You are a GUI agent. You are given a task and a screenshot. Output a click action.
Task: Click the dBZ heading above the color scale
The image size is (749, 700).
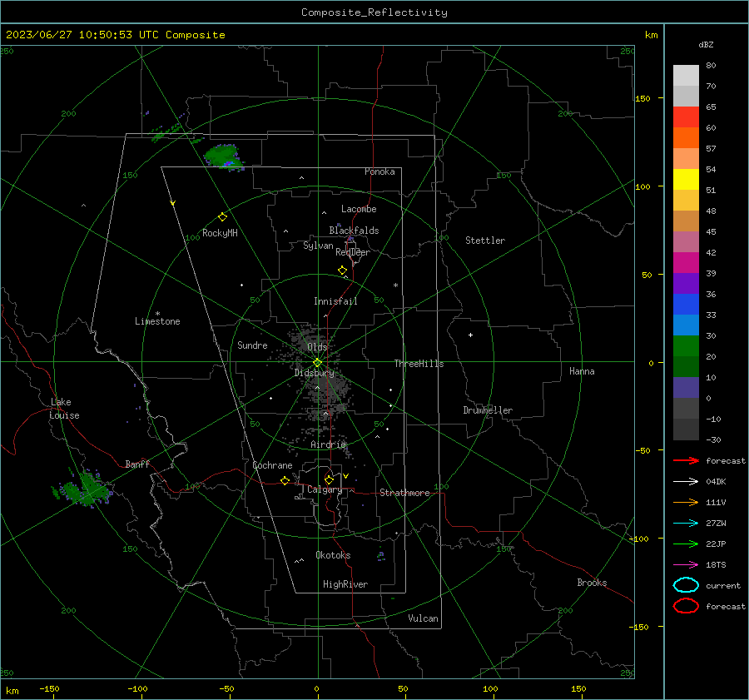[x=706, y=44]
